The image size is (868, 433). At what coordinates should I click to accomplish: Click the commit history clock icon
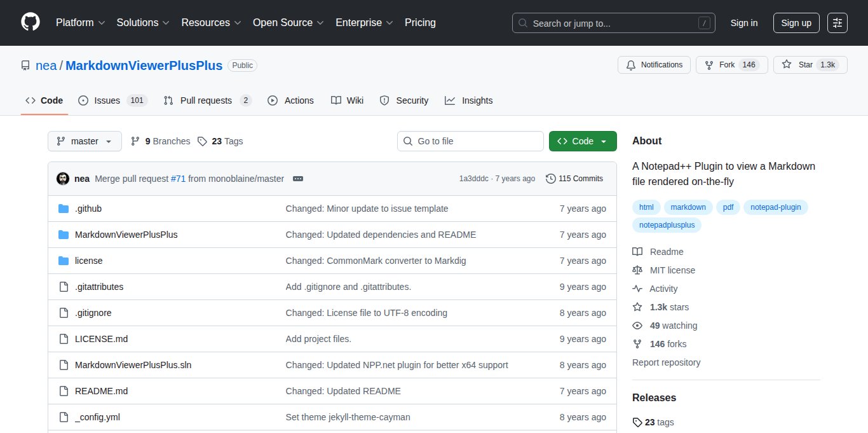click(x=550, y=179)
